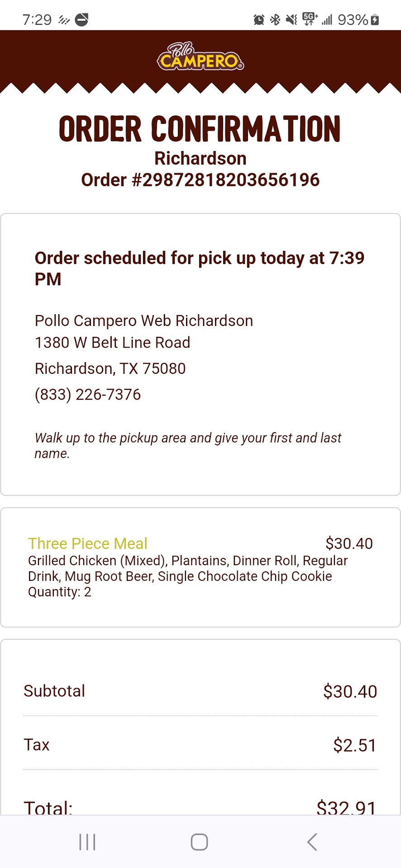
Task: Tap the order number text
Action: coord(200,180)
